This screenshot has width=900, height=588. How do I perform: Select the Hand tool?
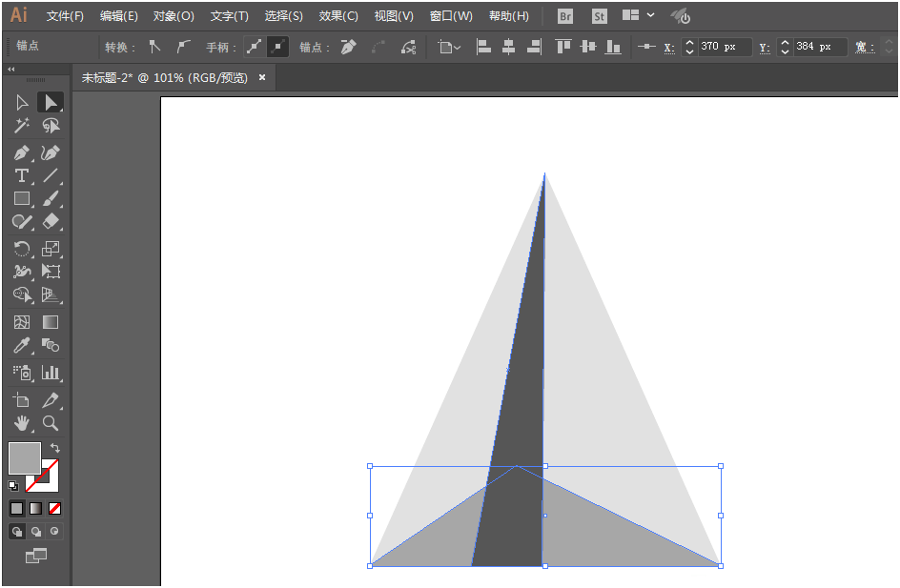(21, 423)
